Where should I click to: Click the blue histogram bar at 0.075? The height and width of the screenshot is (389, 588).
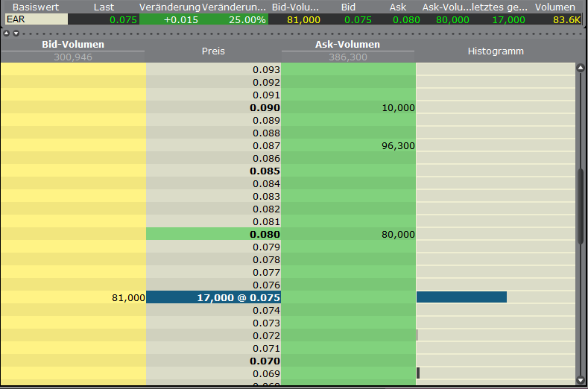point(461,297)
